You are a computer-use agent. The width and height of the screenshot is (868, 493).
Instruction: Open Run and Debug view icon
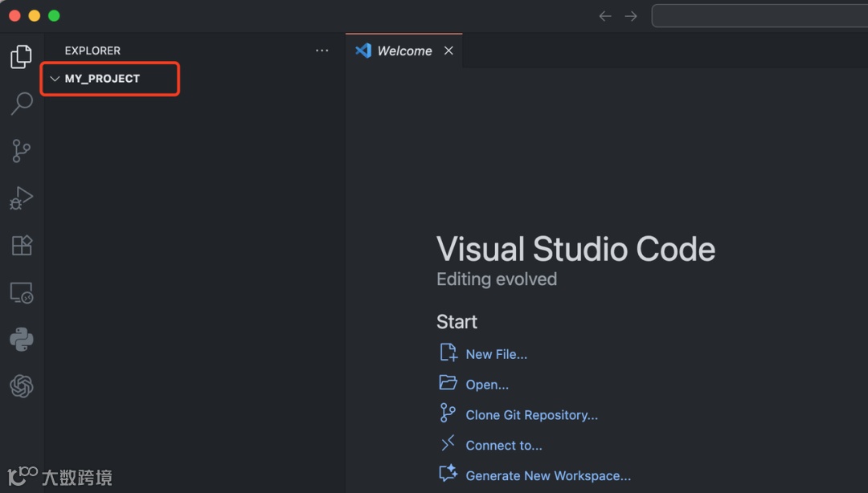pos(21,198)
